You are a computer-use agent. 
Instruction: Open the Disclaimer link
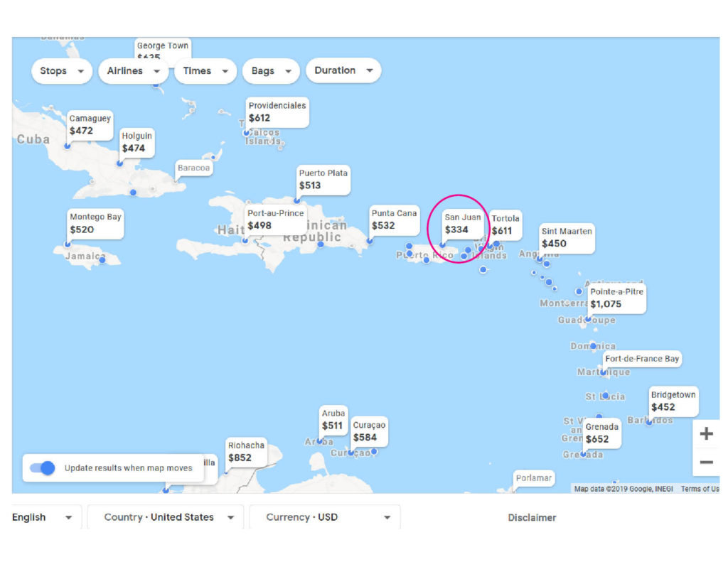[x=532, y=518]
